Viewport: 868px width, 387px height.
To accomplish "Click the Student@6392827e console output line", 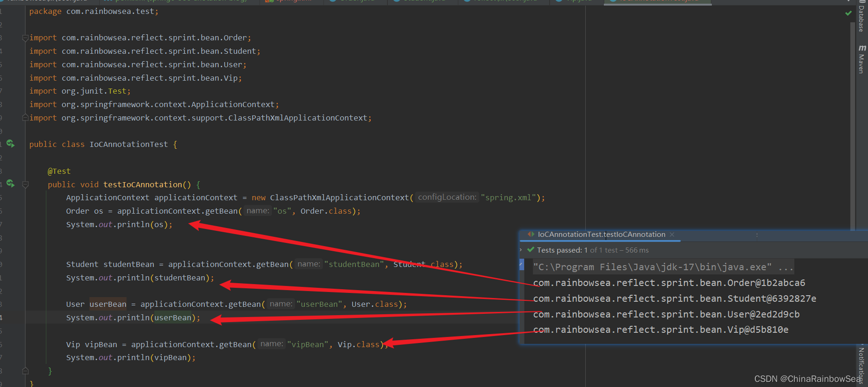I will [x=675, y=298].
